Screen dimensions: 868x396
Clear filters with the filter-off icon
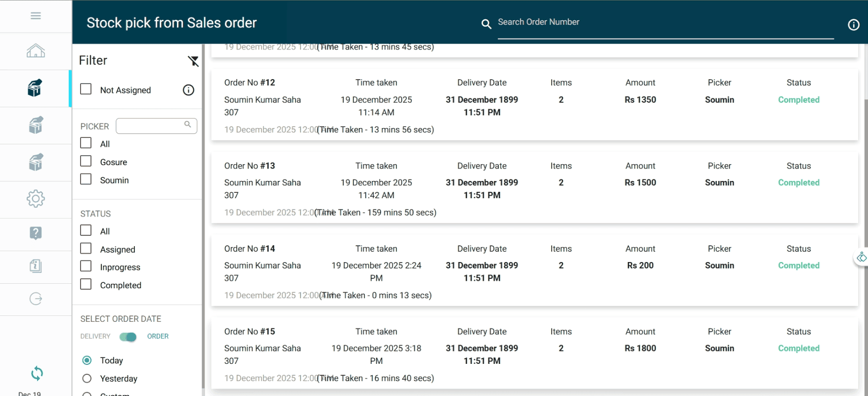click(193, 61)
